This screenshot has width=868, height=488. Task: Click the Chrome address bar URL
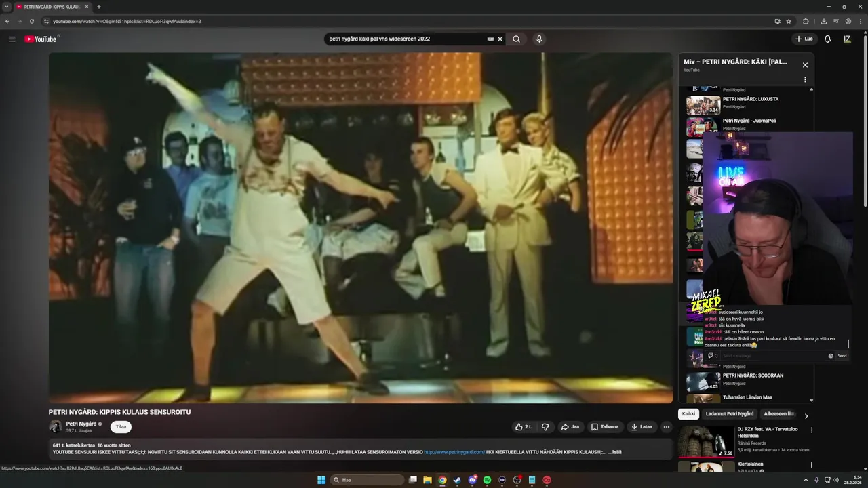pos(127,21)
